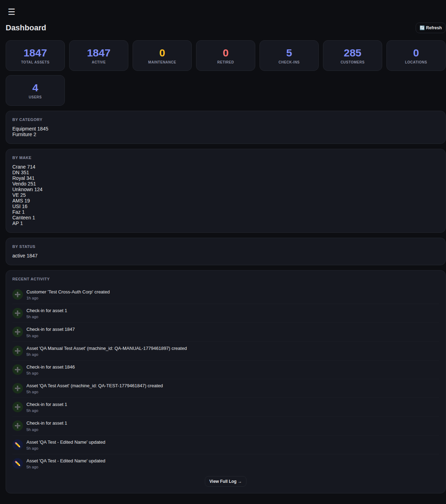Click plus icon beside 'Test Cross-Auth Corp' created
Screen dimensions: 446x504
coord(18,294)
